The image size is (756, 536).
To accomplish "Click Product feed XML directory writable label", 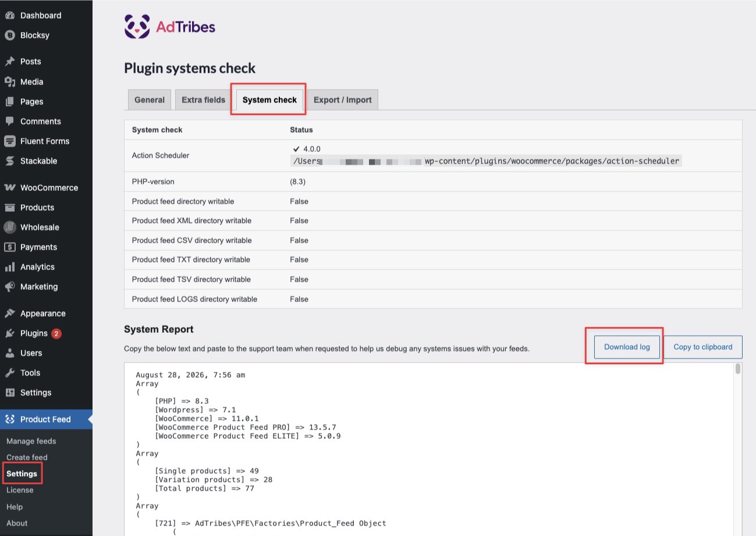I will coord(191,221).
